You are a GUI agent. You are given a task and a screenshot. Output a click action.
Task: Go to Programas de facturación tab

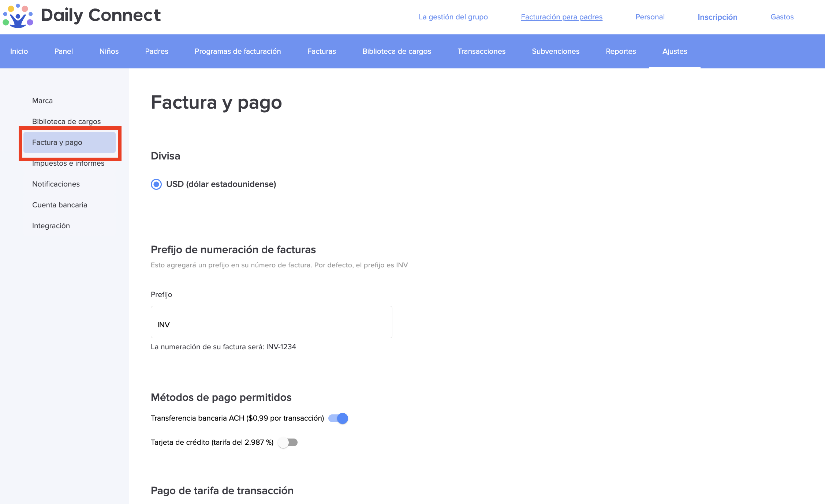[x=238, y=52]
